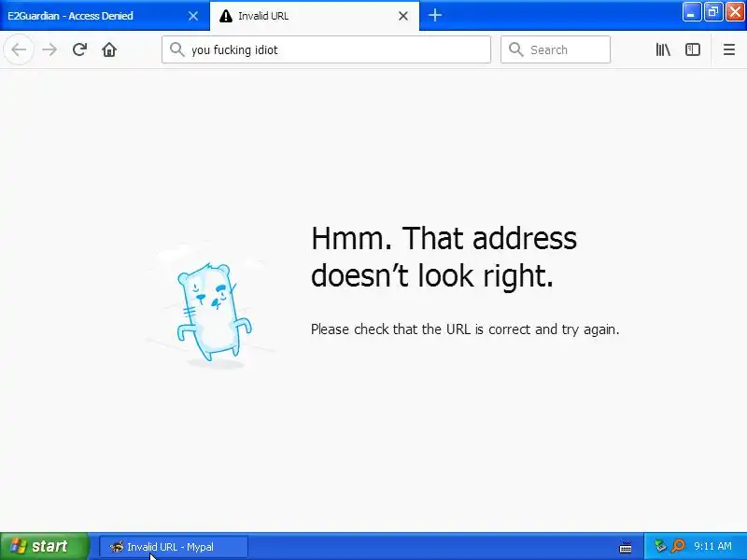747x560 pixels.
Task: Click the network tray icon
Action: coord(660,546)
